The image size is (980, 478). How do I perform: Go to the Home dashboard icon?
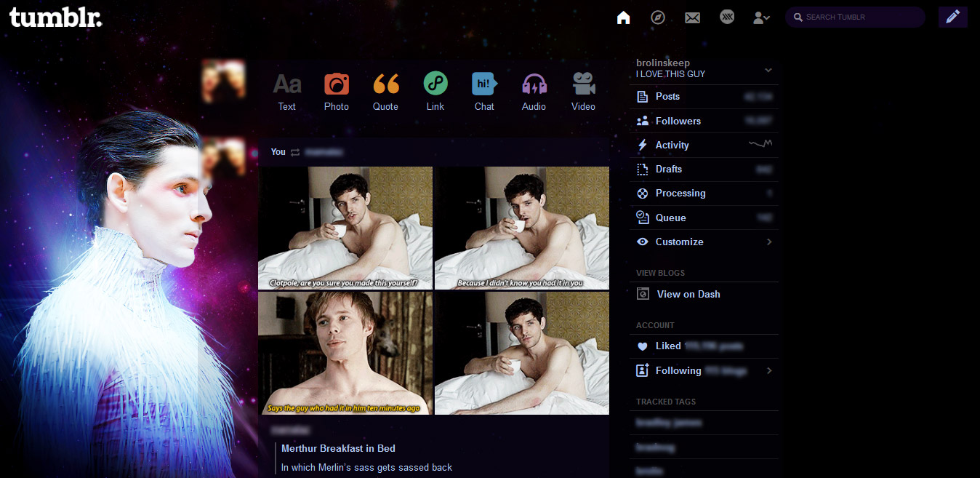pyautogui.click(x=623, y=17)
